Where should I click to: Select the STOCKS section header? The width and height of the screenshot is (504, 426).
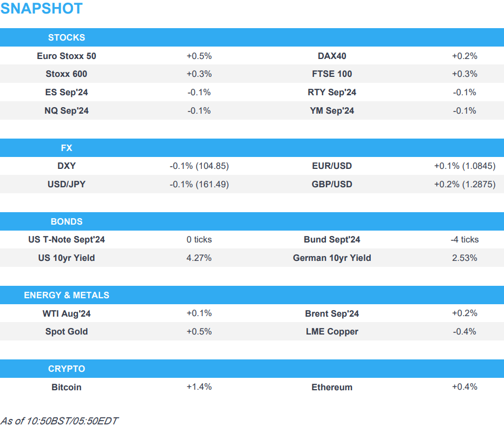67,38
